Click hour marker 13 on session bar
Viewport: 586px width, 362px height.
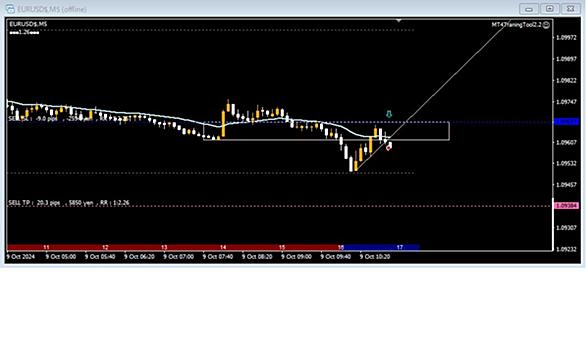pyautogui.click(x=164, y=247)
